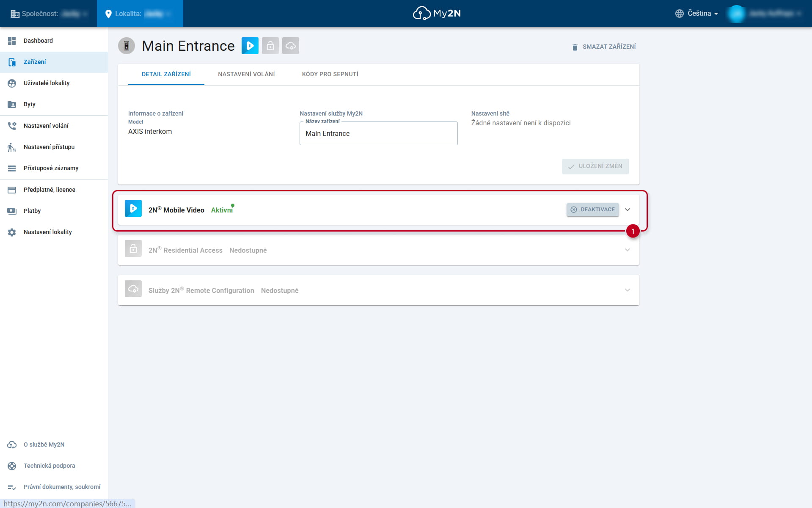Click the Nastavení volání phone icon
The image size is (812, 508).
click(12, 126)
